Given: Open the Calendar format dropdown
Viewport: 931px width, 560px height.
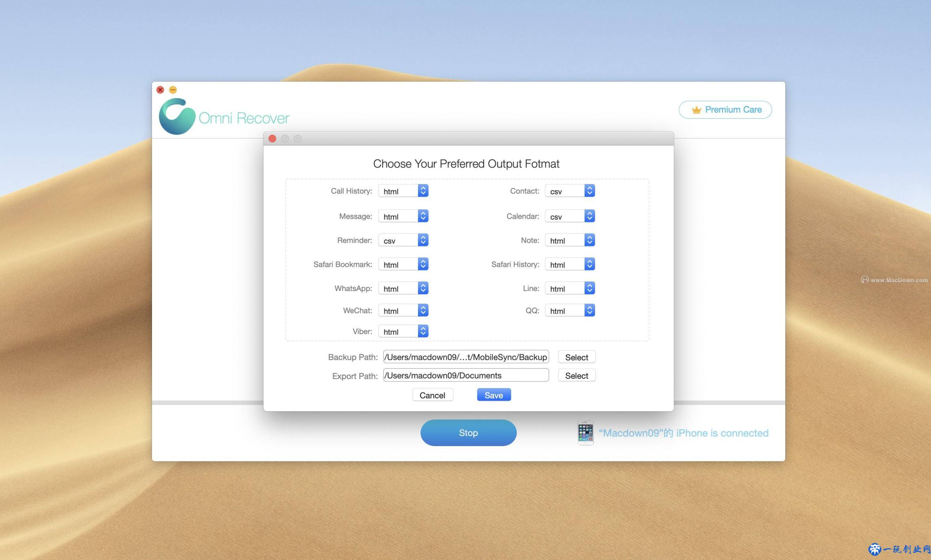Looking at the screenshot, I should click(570, 216).
